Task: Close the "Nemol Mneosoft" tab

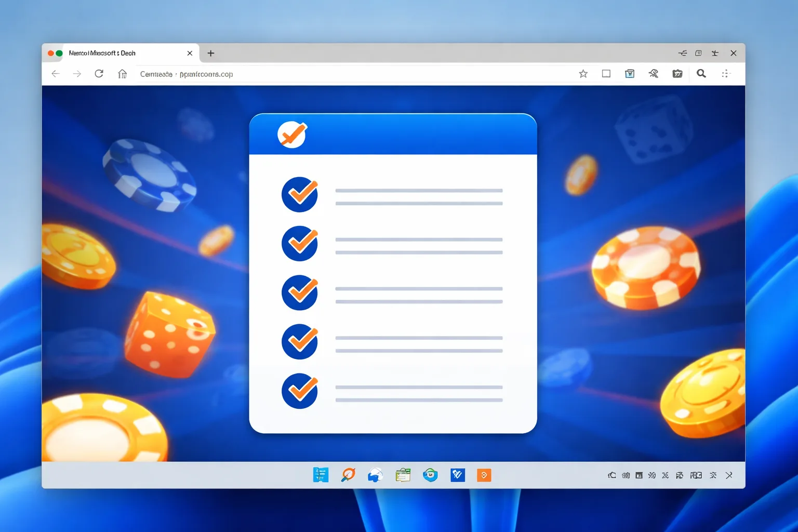Action: 190,53
